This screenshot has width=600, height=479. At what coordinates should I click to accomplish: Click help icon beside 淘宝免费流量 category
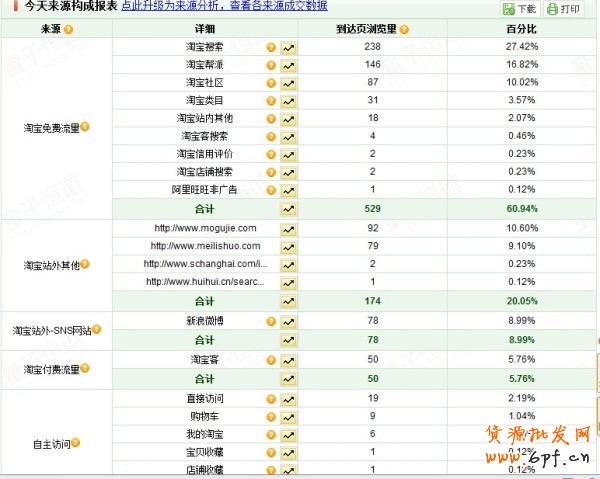click(85, 127)
